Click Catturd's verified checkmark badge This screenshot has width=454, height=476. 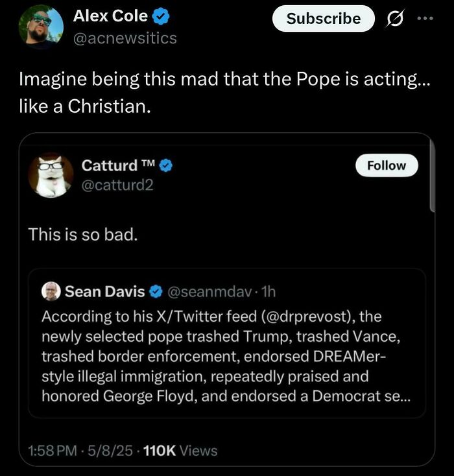point(165,165)
